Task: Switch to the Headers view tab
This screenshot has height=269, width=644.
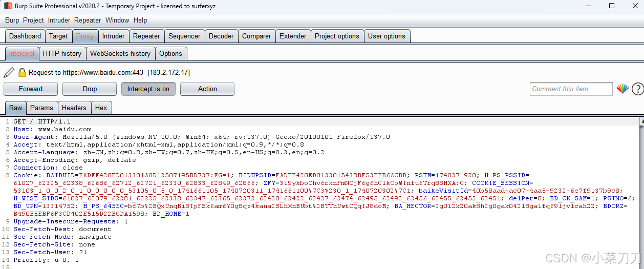Action: point(74,108)
